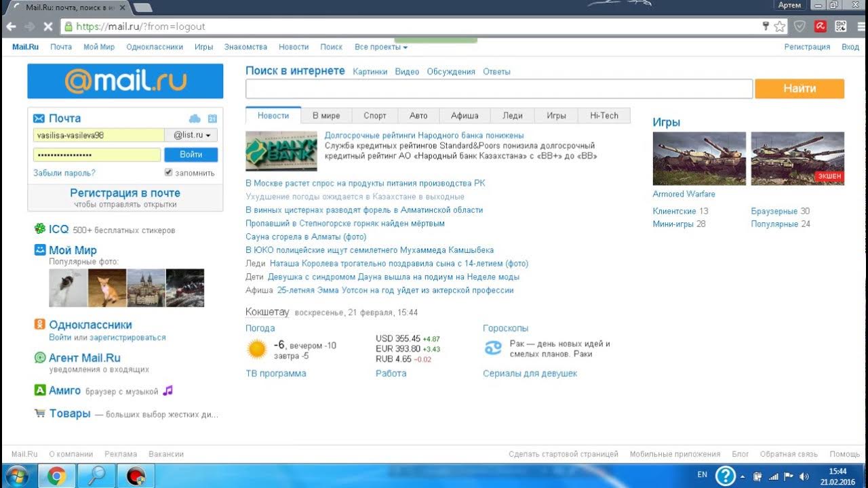Click the email username field
The width and height of the screenshot is (868, 488).
pos(99,135)
